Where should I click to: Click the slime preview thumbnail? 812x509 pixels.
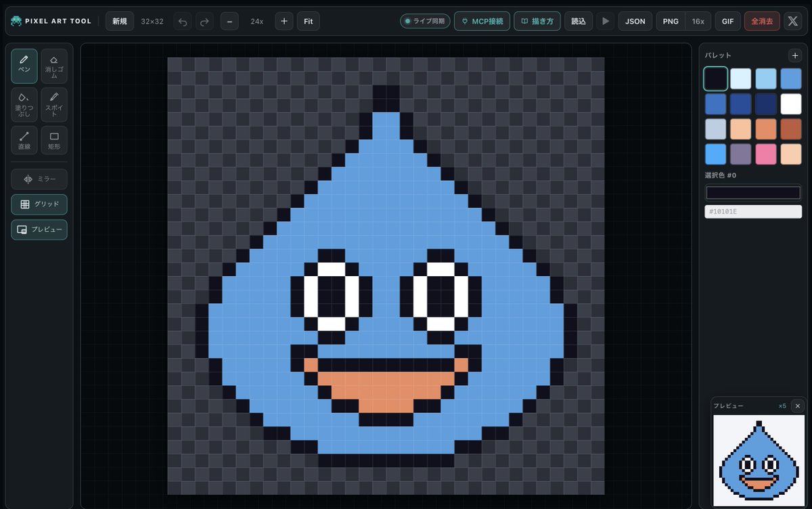click(759, 460)
